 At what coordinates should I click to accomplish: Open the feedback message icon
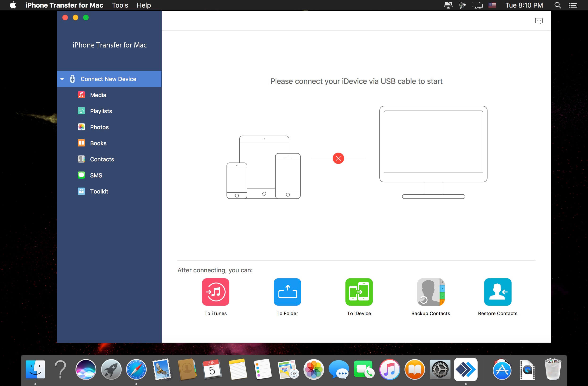pos(539,21)
